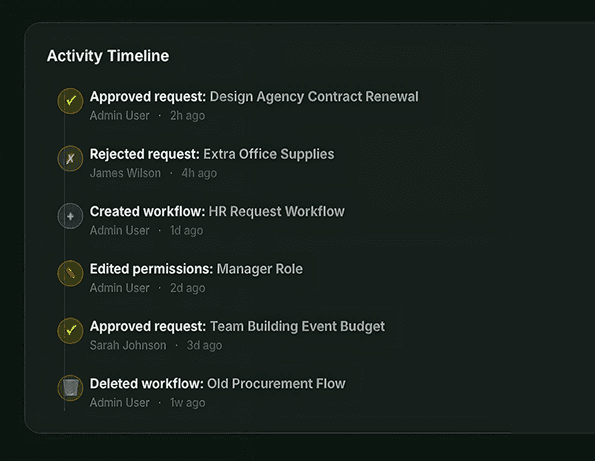Click 'Admin User' under Old Procurement Flow
The image size is (595, 461).
pyautogui.click(x=120, y=403)
